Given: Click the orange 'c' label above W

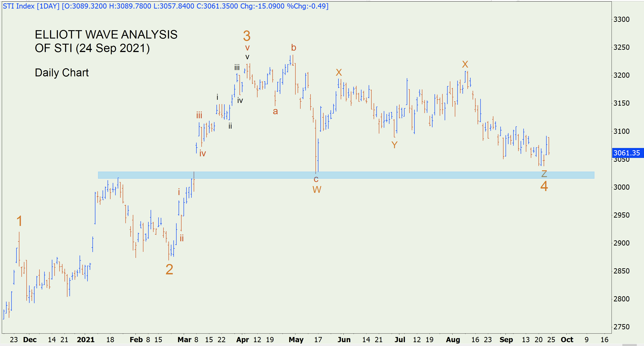Looking at the screenshot, I should coord(316,179).
